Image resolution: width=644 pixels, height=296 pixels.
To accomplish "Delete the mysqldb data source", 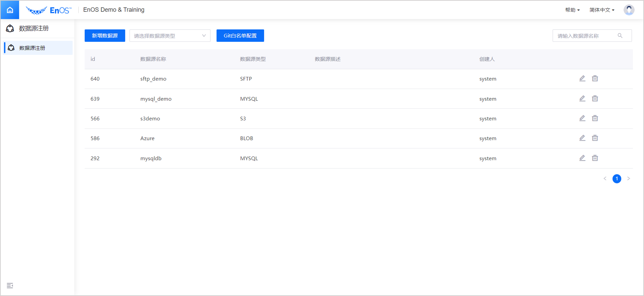I will click(595, 158).
